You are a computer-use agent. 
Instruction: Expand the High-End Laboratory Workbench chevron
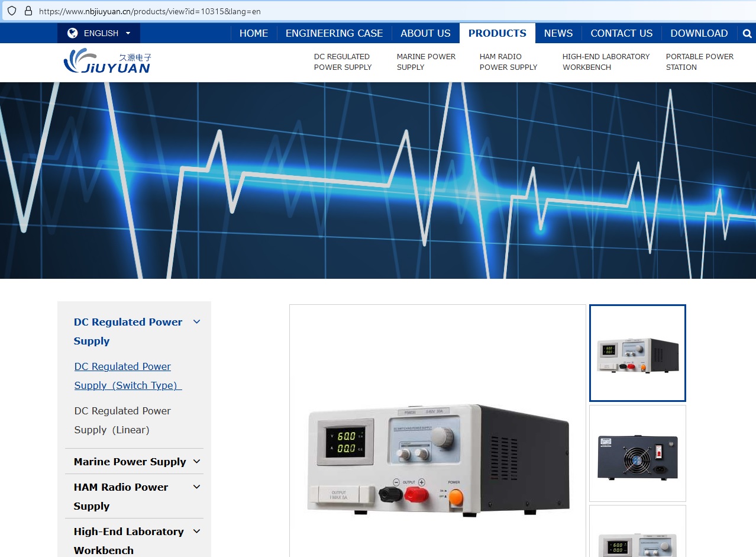[197, 532]
